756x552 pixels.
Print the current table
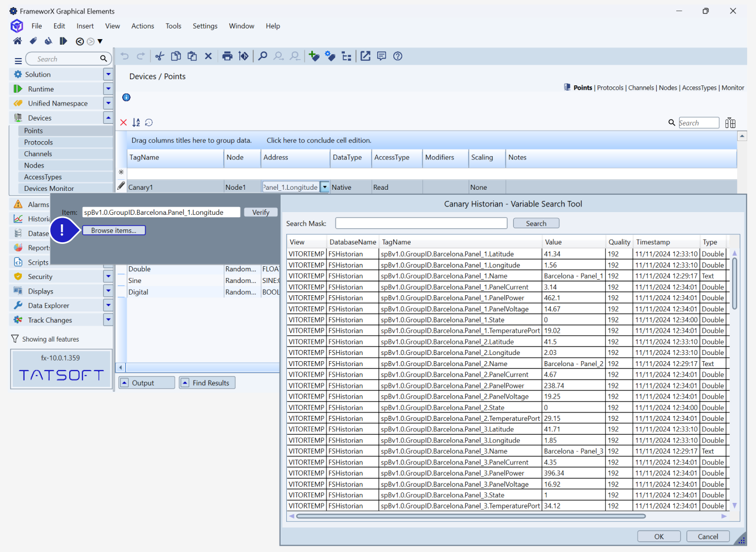(227, 56)
